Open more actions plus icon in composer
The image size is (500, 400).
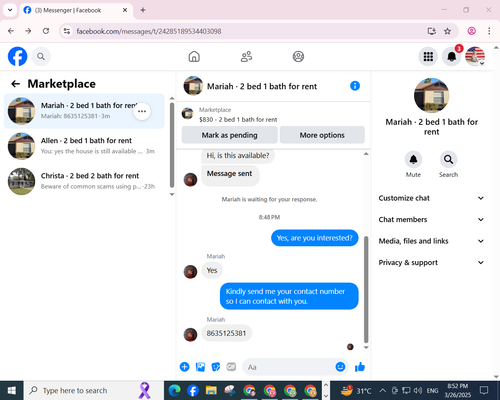point(184,367)
